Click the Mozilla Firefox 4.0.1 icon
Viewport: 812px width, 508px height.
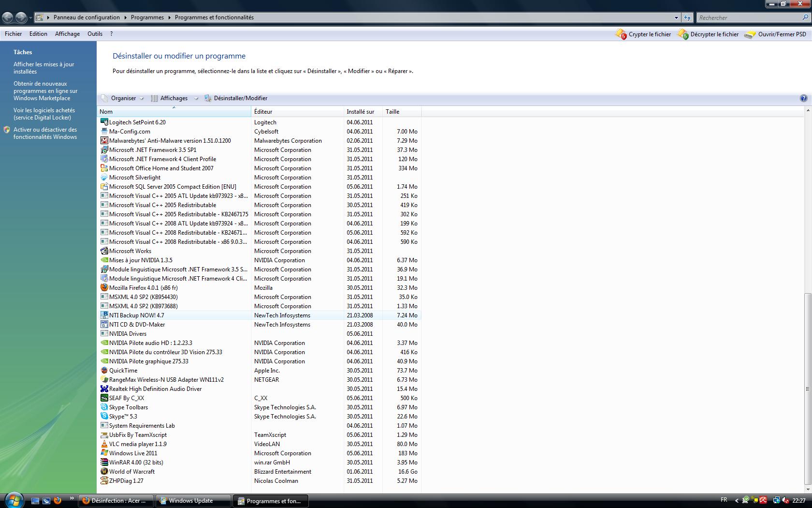tap(104, 288)
